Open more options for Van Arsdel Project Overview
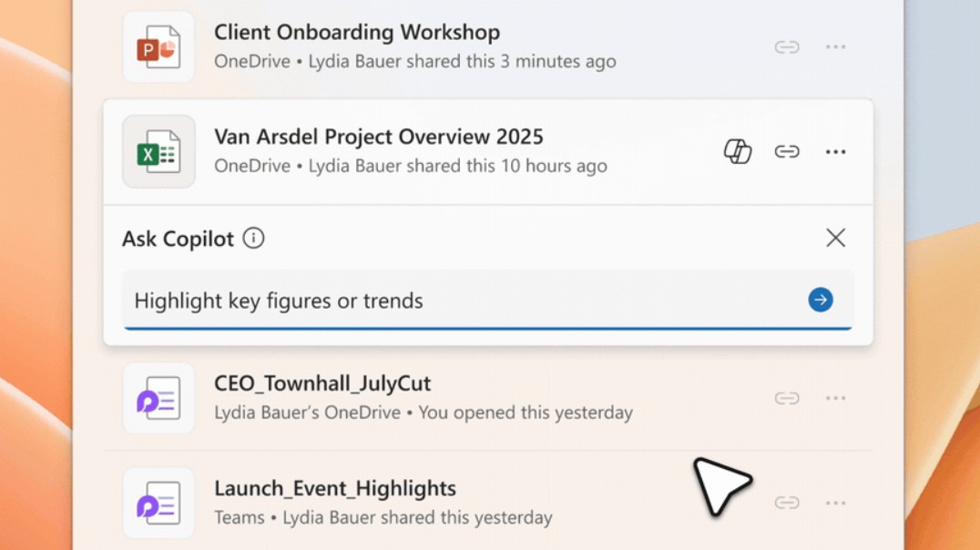The height and width of the screenshot is (550, 980). tap(835, 152)
